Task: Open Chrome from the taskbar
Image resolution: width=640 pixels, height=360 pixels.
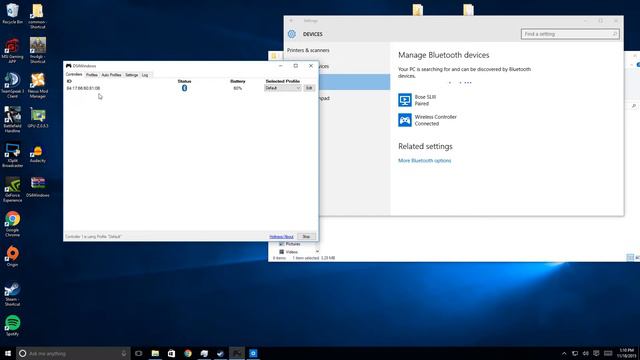Action: click(188, 353)
